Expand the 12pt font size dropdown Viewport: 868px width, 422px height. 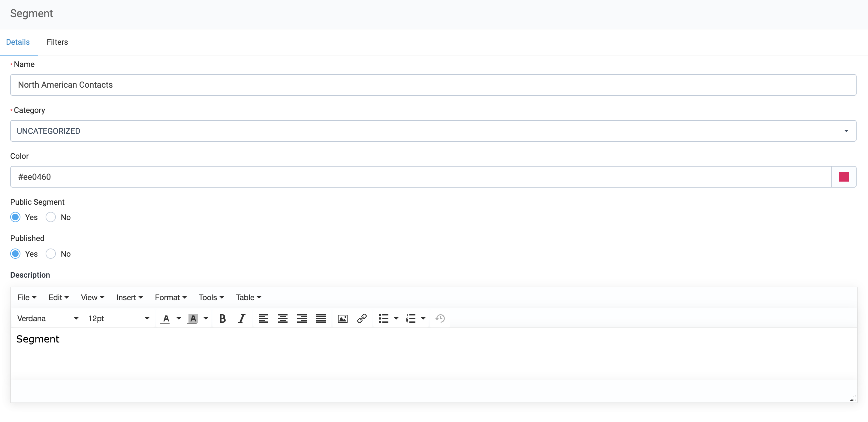coord(118,318)
